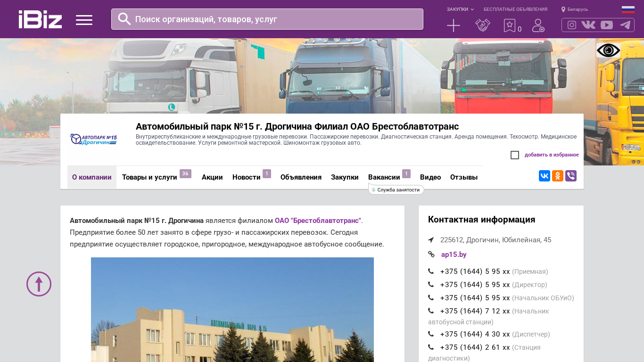Reveal the Приемная phone number
This screenshot has height=362, width=644.
tap(475, 271)
